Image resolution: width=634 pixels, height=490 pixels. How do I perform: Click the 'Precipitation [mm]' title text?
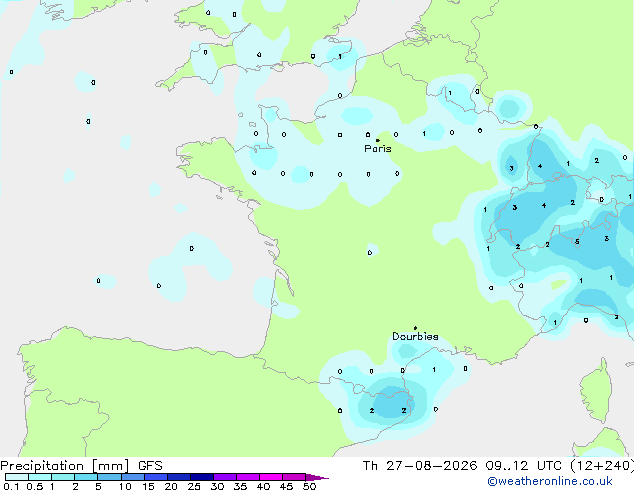tap(65, 466)
